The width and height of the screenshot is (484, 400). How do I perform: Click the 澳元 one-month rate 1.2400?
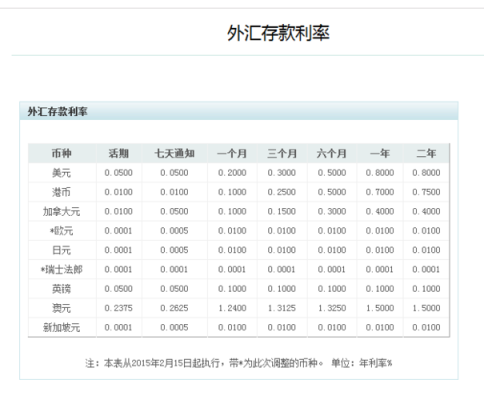(x=232, y=308)
